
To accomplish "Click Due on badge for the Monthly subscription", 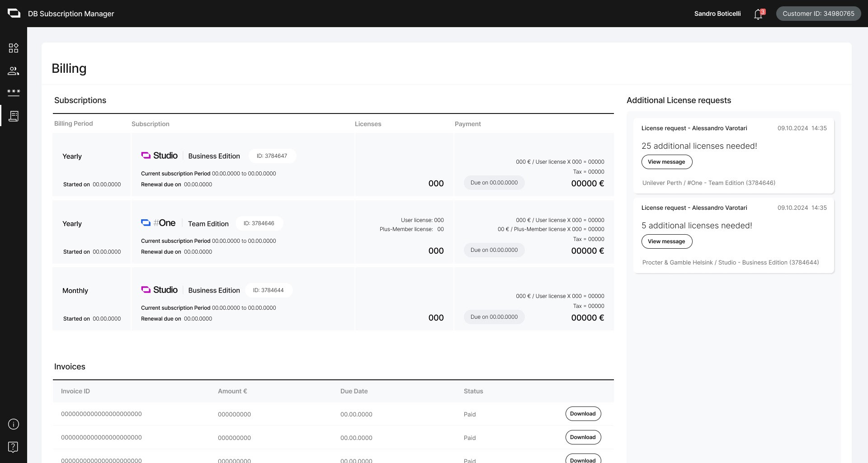I will pyautogui.click(x=494, y=317).
